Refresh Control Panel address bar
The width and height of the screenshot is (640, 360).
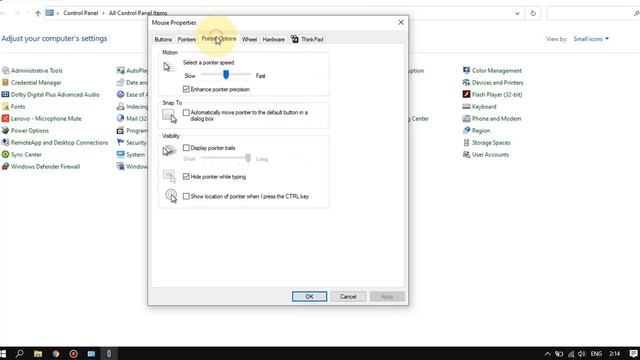point(533,13)
